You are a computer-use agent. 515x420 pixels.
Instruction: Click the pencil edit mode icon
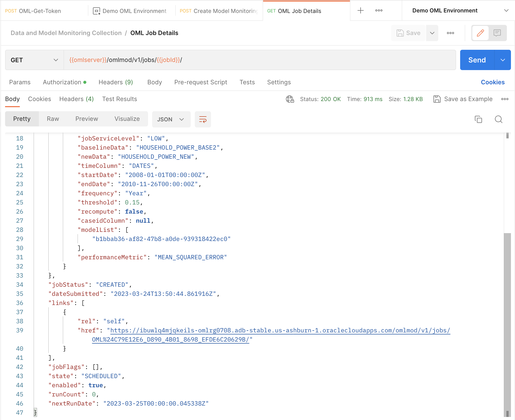click(x=480, y=33)
